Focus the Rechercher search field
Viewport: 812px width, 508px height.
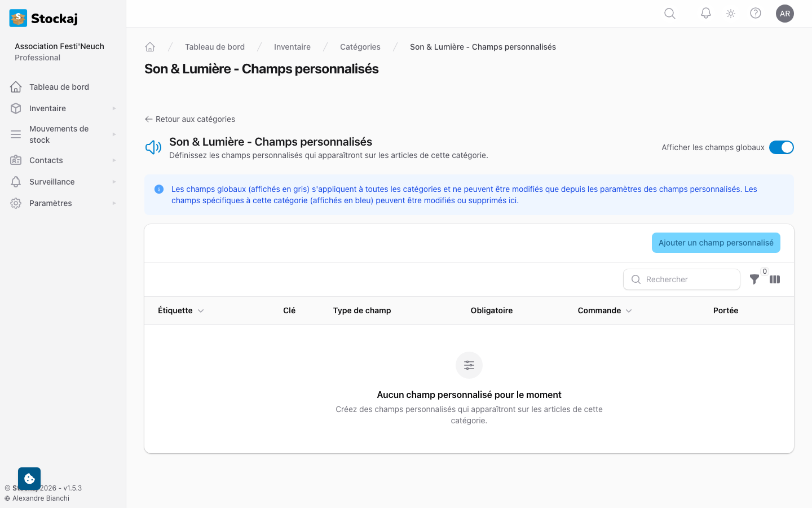click(x=682, y=279)
